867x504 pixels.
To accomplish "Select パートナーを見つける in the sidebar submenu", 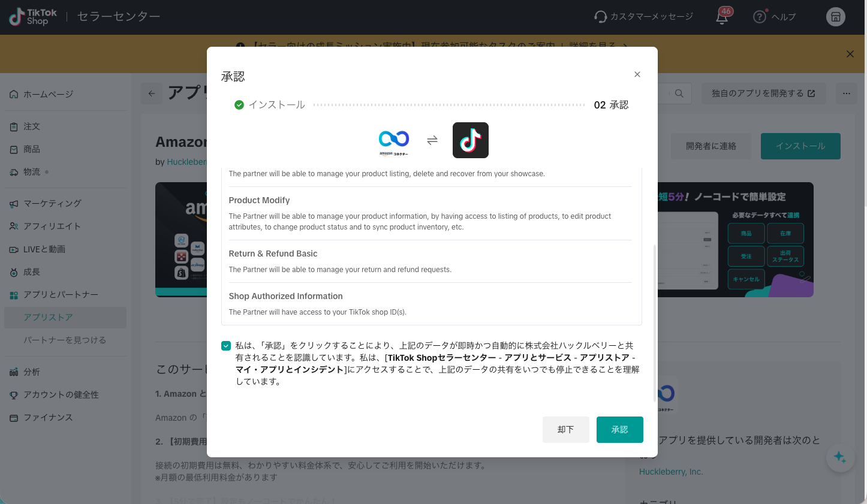I will (x=65, y=340).
